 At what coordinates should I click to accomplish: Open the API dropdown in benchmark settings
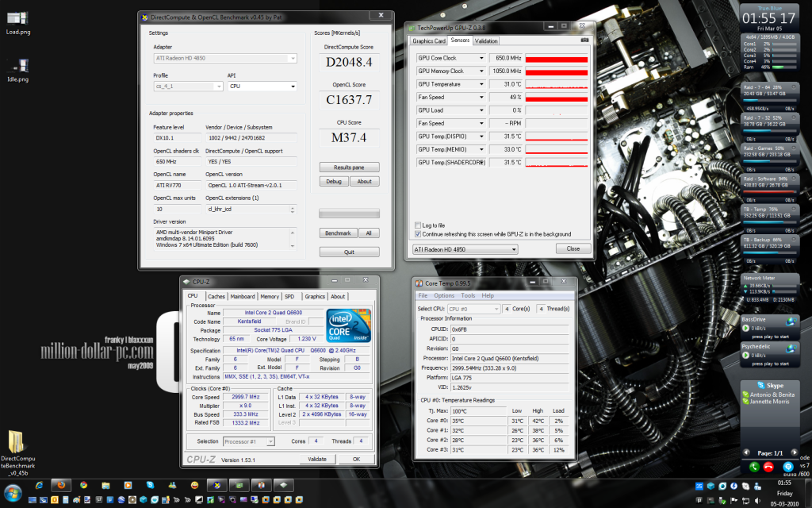pyautogui.click(x=262, y=86)
